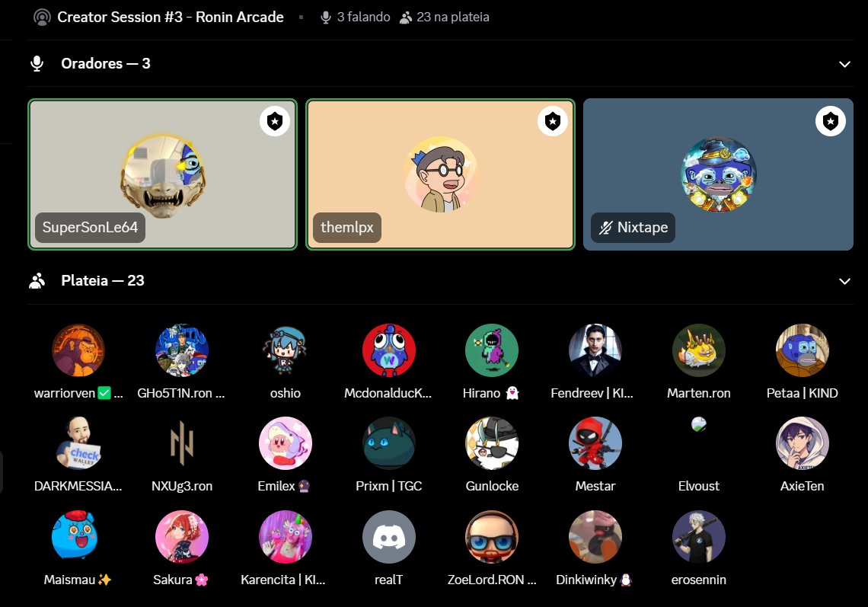Click the themlpx name tag
Viewport: 868px width, 607px height.
[x=346, y=227]
